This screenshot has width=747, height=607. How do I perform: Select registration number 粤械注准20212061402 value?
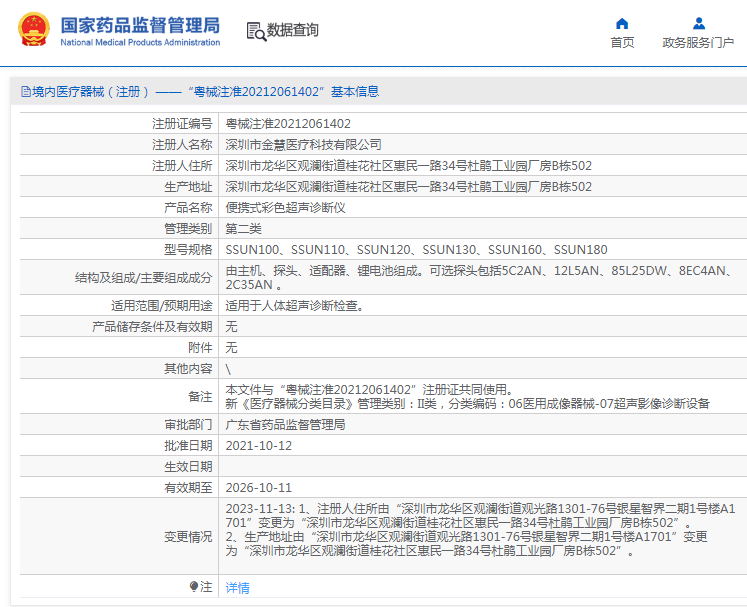click(288, 124)
